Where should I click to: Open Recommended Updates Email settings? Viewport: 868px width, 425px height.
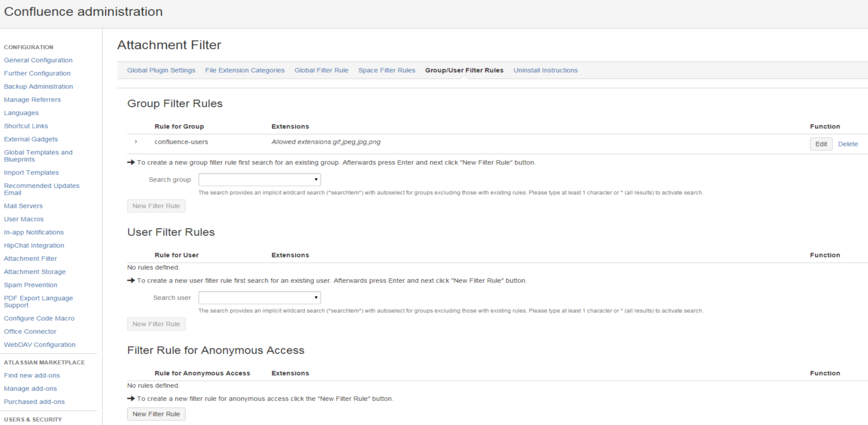[42, 189]
